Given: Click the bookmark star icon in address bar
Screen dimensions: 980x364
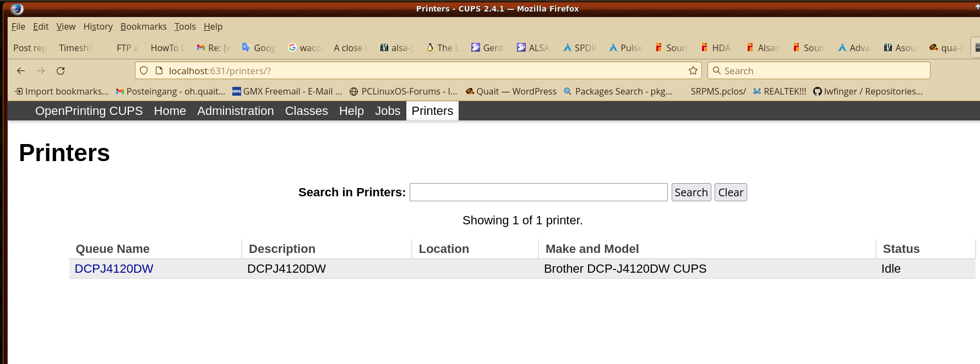Looking at the screenshot, I should [x=693, y=70].
